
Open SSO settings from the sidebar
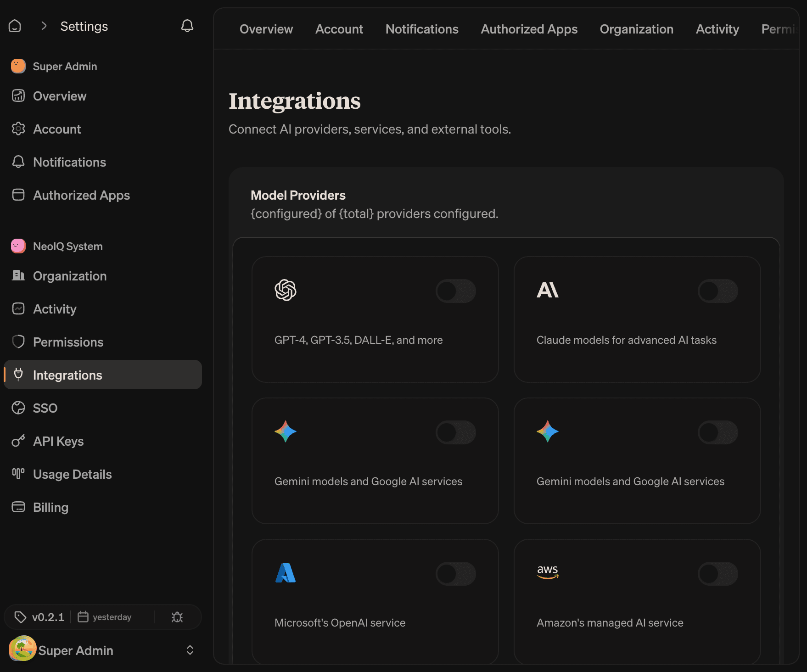[103, 408]
